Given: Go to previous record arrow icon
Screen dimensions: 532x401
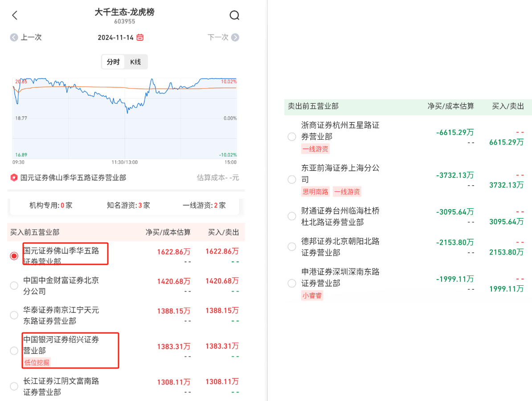Looking at the screenshot, I should tap(14, 37).
